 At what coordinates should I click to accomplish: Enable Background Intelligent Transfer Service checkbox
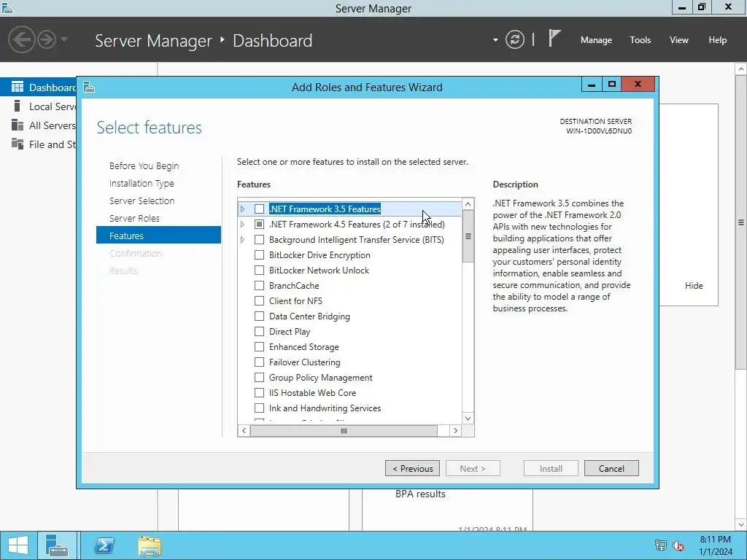click(x=259, y=239)
